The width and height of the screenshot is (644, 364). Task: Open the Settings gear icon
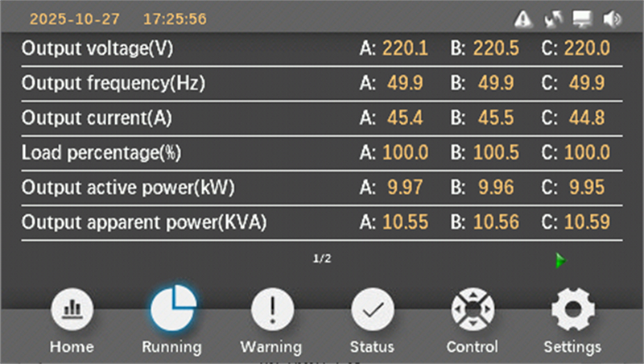[573, 309]
